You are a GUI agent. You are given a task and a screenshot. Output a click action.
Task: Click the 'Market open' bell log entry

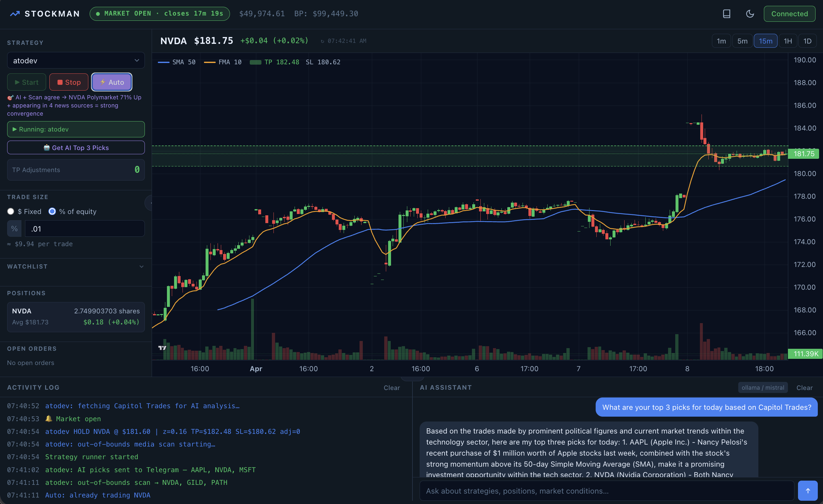pos(73,419)
